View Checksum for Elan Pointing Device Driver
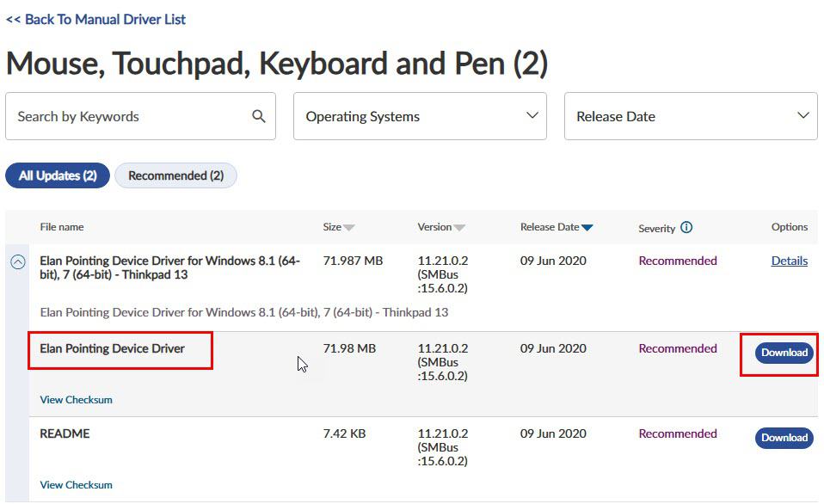824x504 pixels. tap(77, 400)
